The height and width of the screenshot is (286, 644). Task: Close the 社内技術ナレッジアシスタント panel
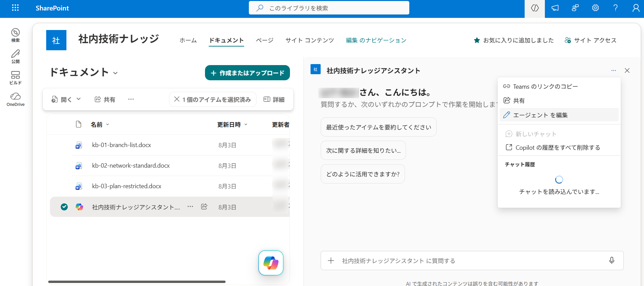click(627, 70)
